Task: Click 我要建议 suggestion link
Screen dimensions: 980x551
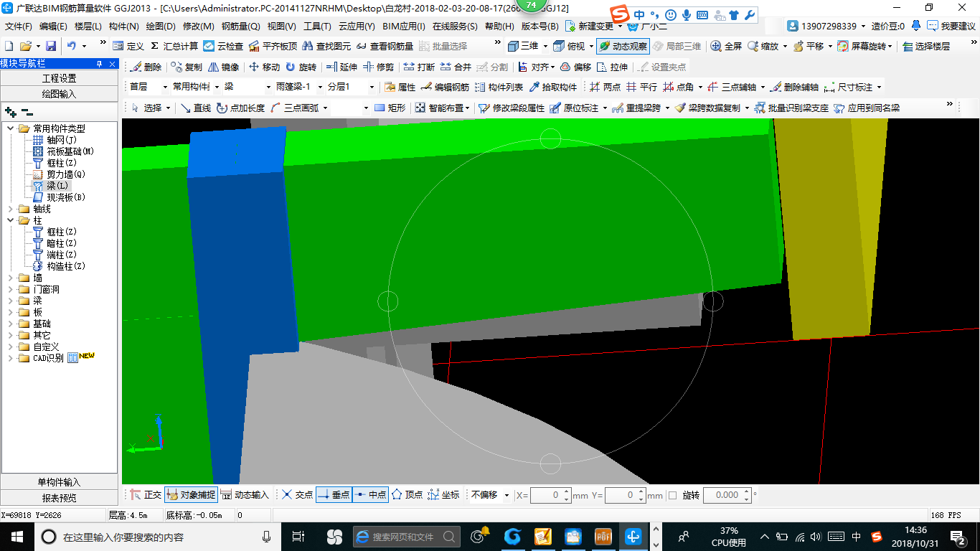Action: (951, 26)
